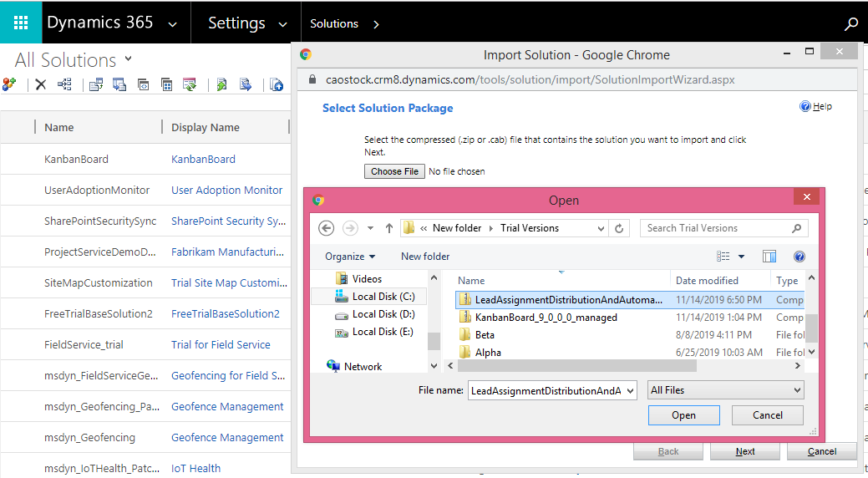
Task: Go up one folder level in Open dialog
Action: [x=389, y=228]
